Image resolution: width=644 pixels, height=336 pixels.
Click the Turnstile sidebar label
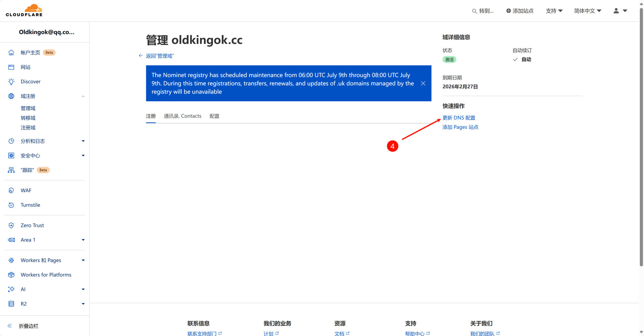tap(30, 205)
